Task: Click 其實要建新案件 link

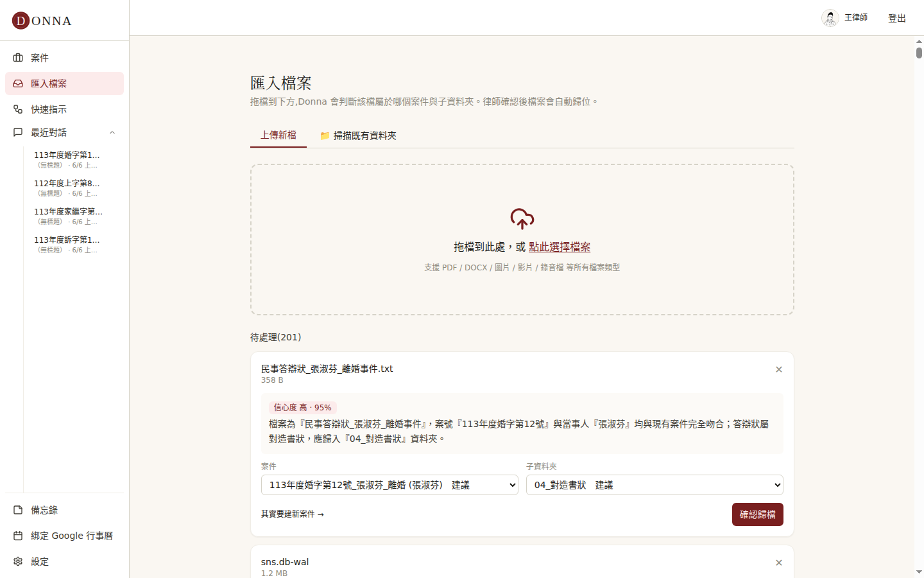Action: [293, 514]
